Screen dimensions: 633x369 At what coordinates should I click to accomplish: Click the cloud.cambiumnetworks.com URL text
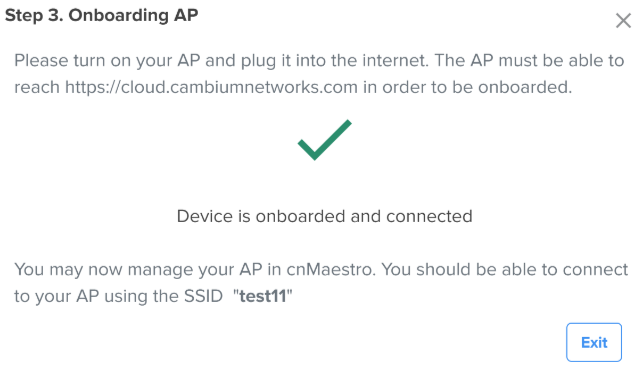[212, 87]
